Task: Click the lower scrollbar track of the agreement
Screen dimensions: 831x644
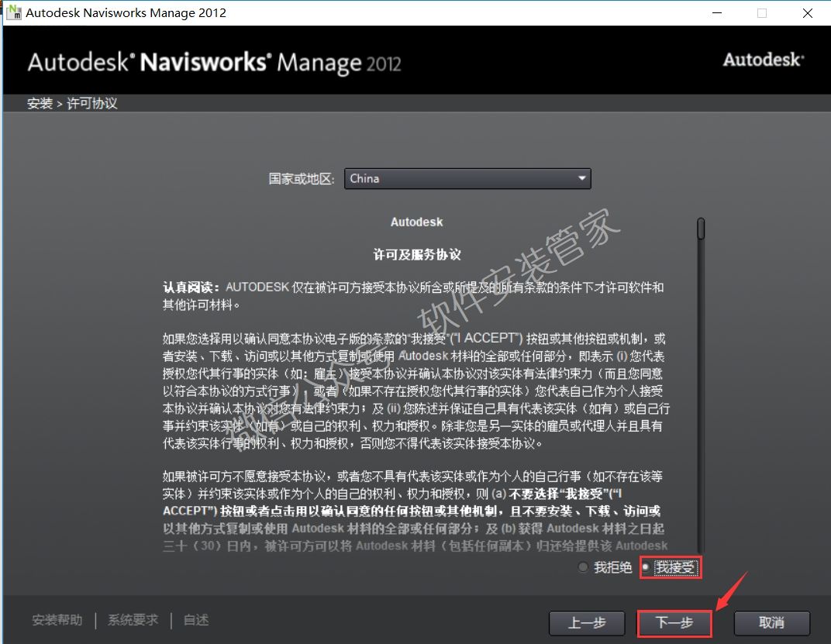Action: pos(701,426)
